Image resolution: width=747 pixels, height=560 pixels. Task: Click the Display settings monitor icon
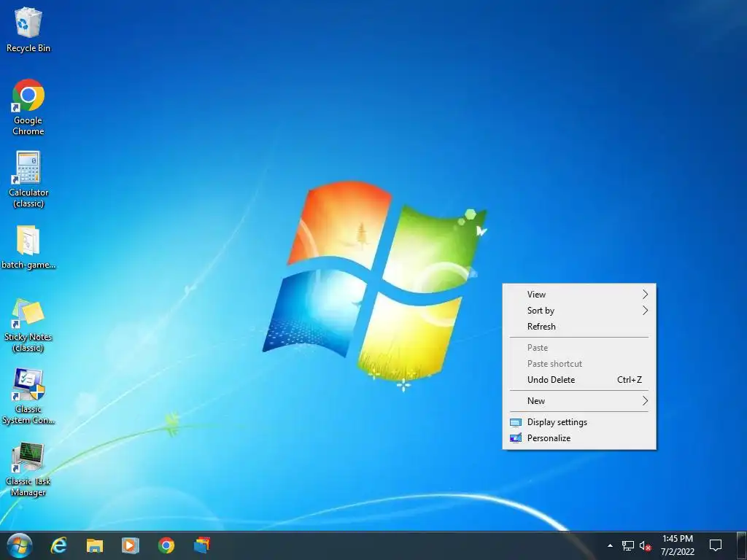516,422
